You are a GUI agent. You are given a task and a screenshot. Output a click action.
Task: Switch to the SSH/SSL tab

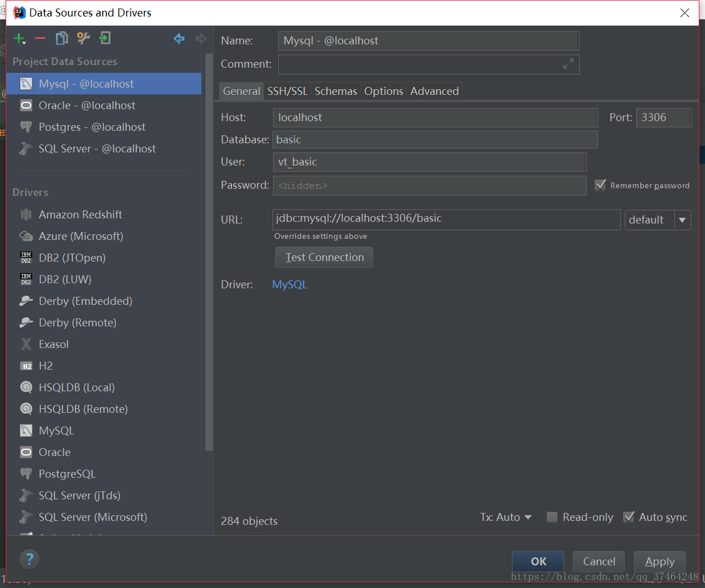[x=287, y=91]
